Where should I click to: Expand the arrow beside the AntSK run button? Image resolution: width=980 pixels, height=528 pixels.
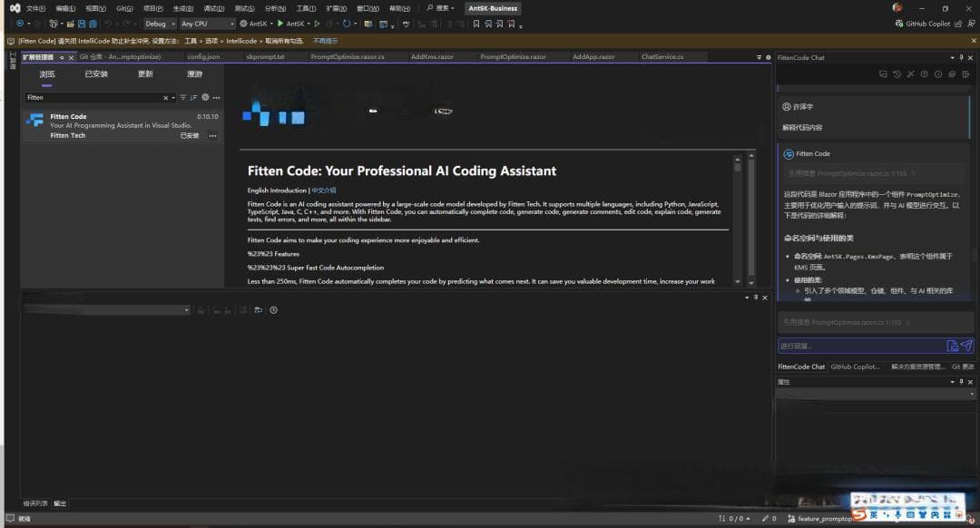309,24
